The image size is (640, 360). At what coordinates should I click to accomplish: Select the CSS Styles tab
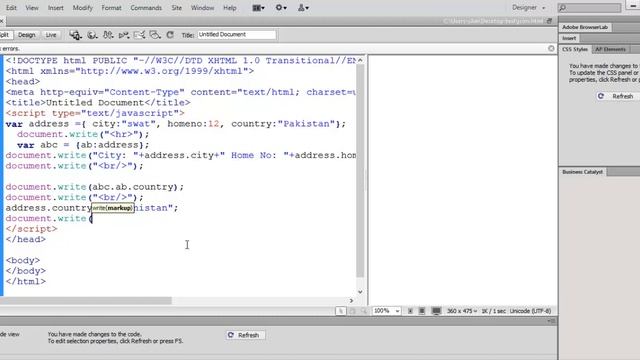[x=575, y=49]
